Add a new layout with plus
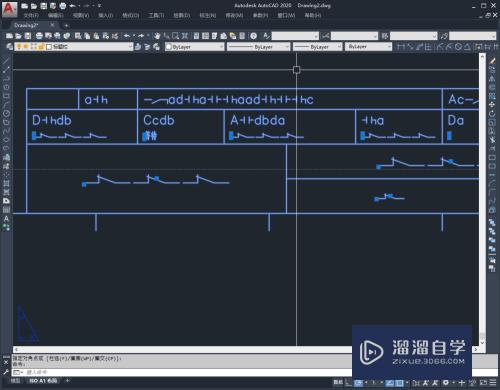 click(x=68, y=381)
